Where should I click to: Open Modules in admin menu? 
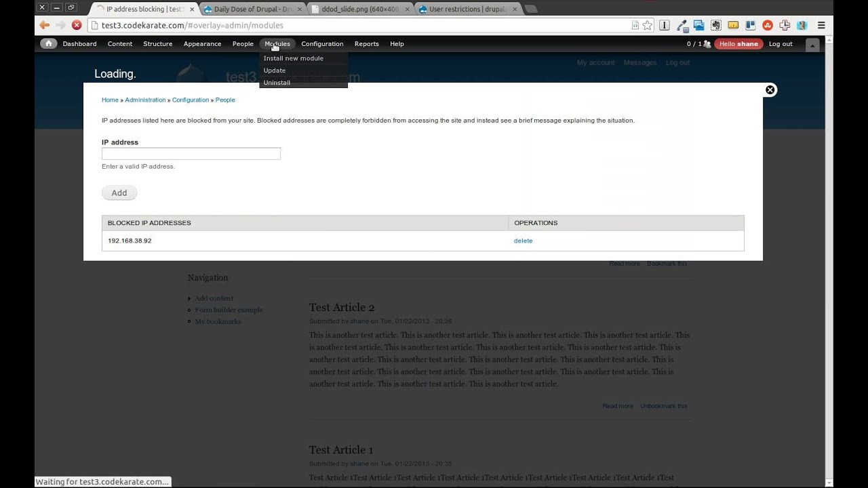pyautogui.click(x=277, y=44)
